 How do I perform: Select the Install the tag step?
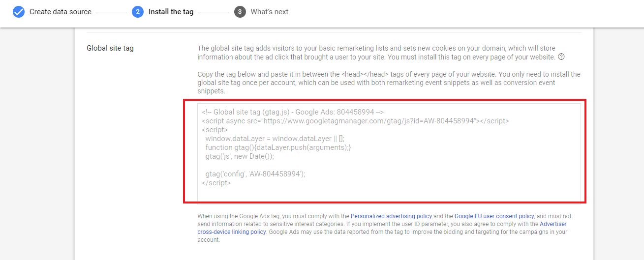[171, 12]
